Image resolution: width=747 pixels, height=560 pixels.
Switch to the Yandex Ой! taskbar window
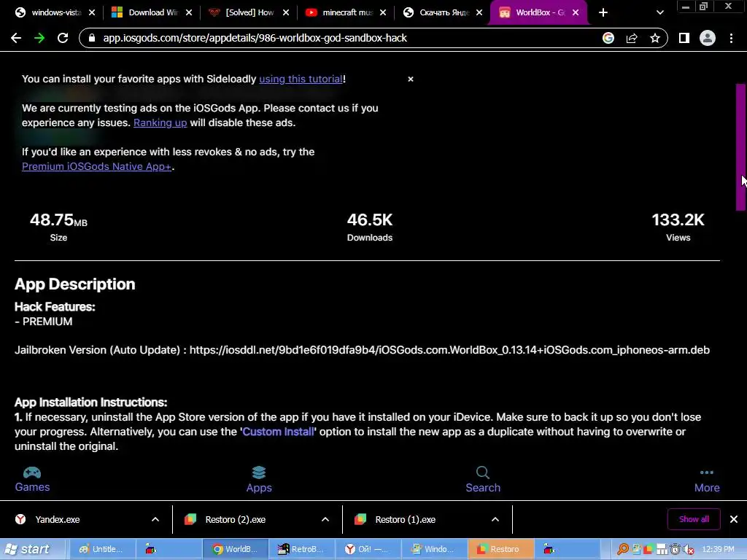[x=368, y=550]
